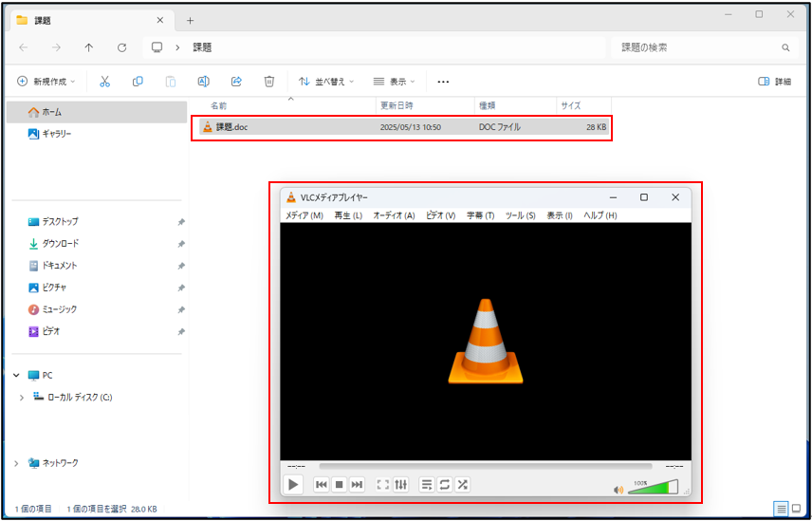The image size is (812, 521).
Task: Click the PC monitor icon in address bar
Action: [x=157, y=47]
